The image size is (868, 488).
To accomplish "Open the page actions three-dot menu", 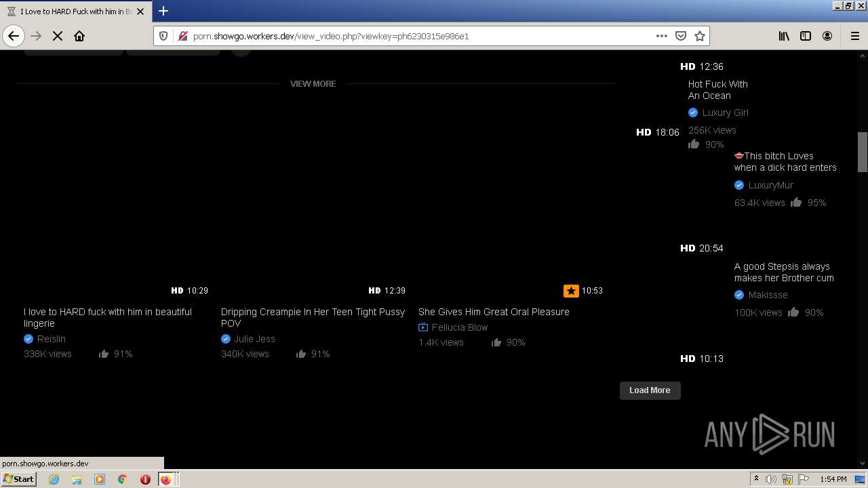I will (x=662, y=36).
